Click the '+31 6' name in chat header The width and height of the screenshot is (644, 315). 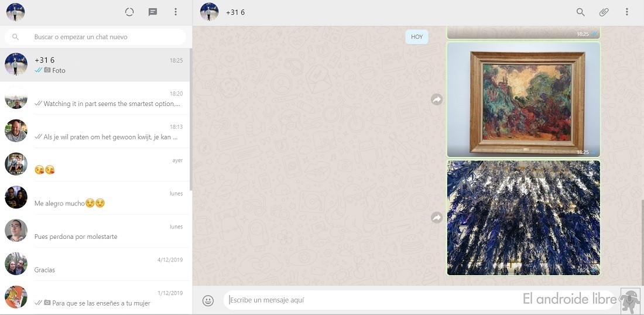pyautogui.click(x=235, y=12)
